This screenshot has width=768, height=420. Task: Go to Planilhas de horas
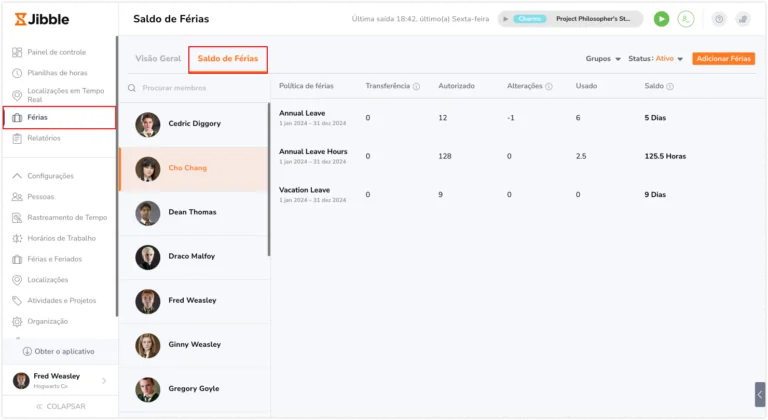coord(59,73)
